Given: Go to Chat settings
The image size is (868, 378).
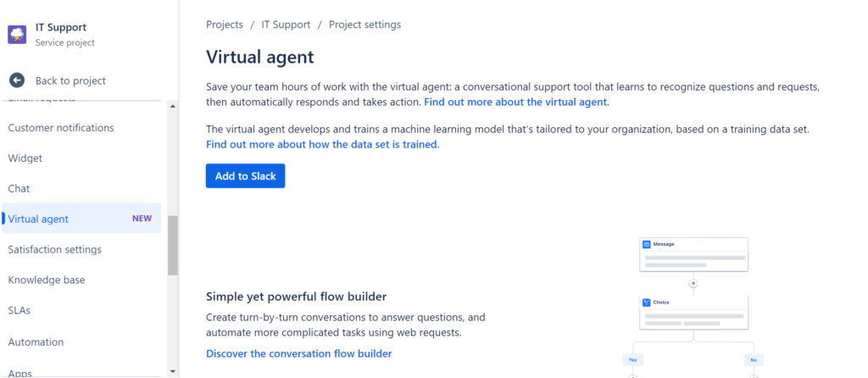Looking at the screenshot, I should click(x=19, y=189).
